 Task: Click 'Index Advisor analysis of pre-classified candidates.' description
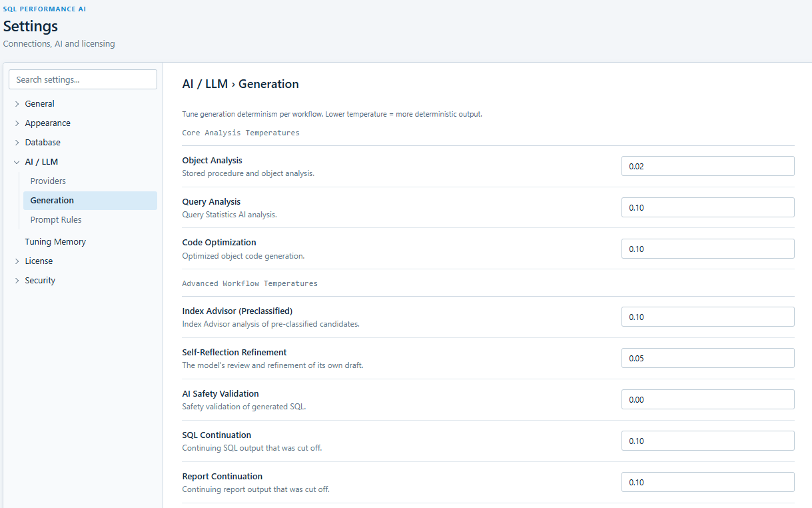click(270, 324)
